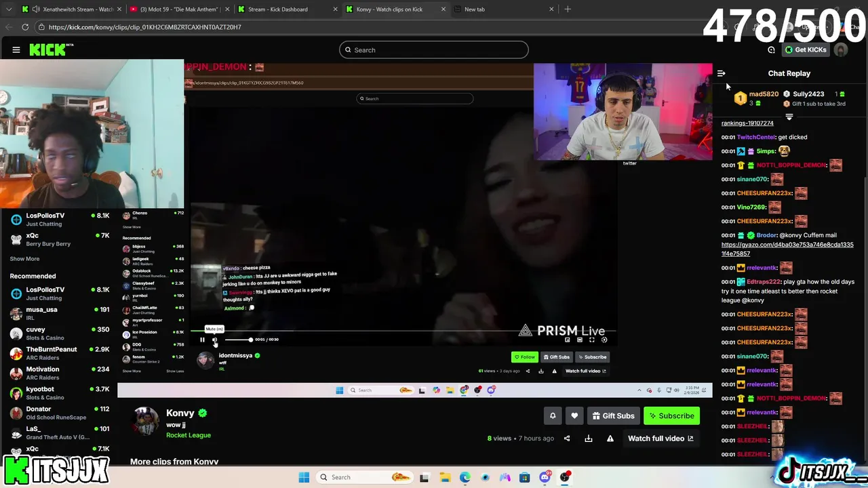
Task: Open idontmissya channel name
Action: point(235,355)
